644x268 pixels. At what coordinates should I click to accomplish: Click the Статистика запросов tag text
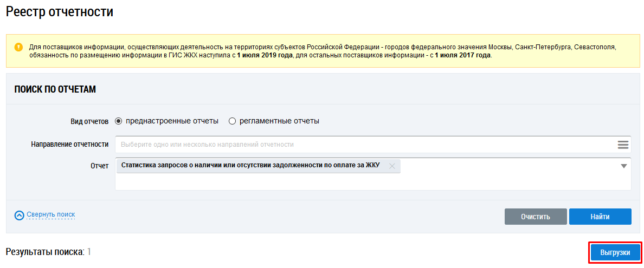point(250,166)
